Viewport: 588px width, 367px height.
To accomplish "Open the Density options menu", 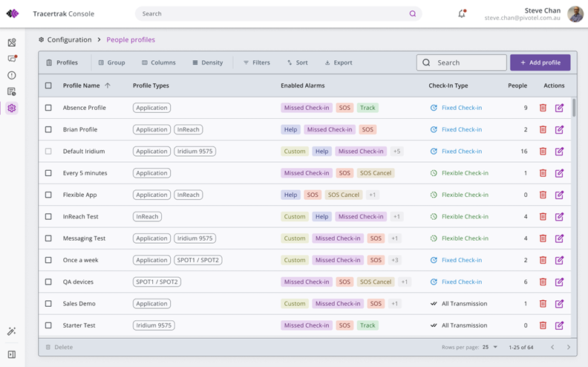I will (207, 62).
